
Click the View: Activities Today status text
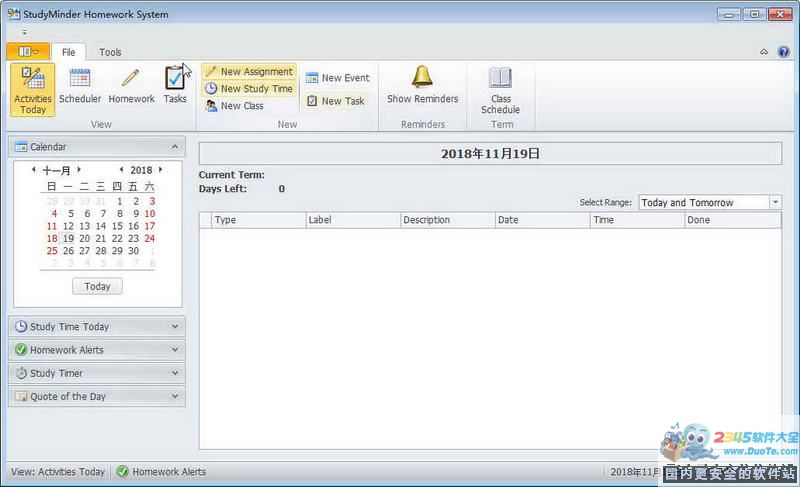[58, 472]
